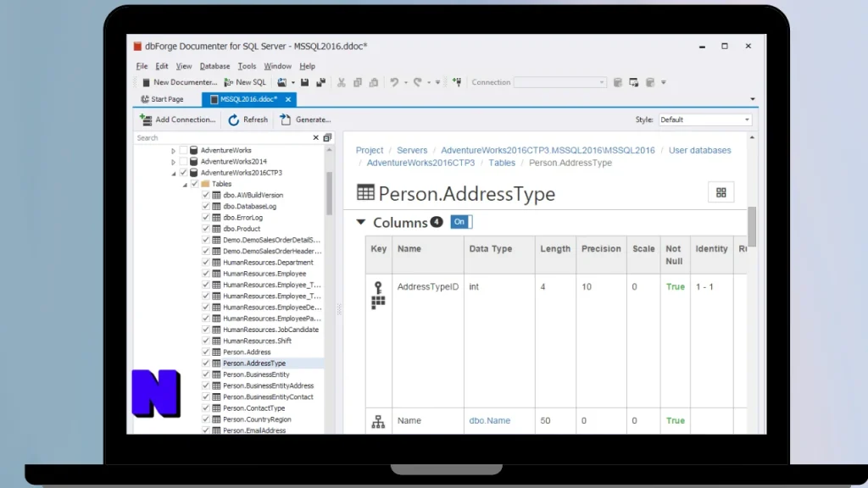Open the Database menu

tap(214, 66)
